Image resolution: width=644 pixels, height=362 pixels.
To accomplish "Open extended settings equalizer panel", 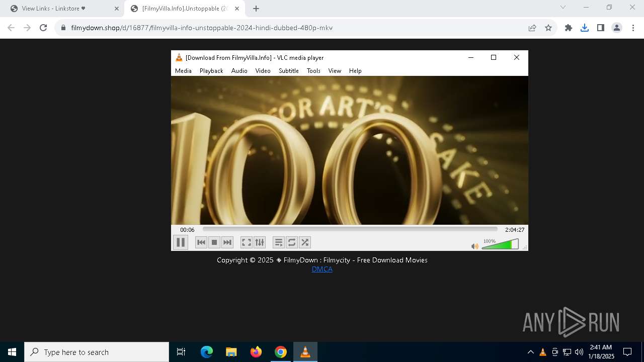I will click(x=260, y=242).
